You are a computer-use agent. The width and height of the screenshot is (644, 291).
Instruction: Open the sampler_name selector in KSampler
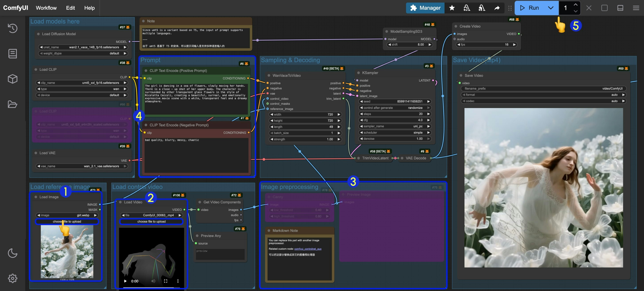click(395, 126)
